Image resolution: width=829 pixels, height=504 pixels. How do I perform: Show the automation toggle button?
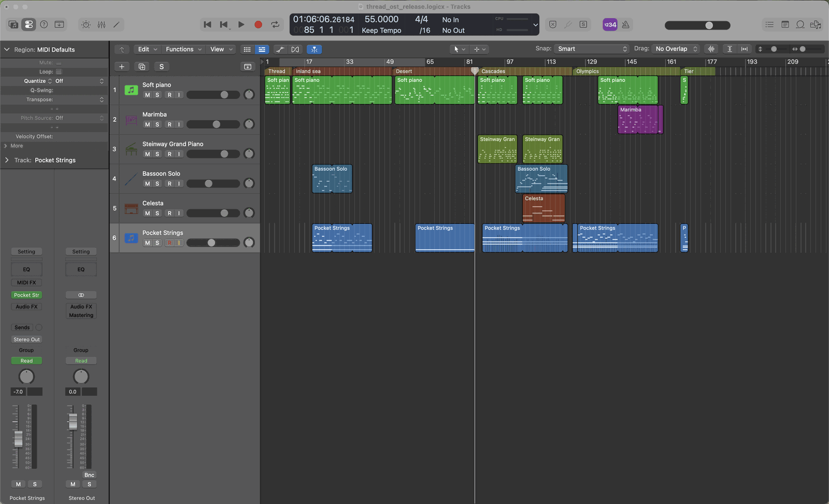(280, 49)
